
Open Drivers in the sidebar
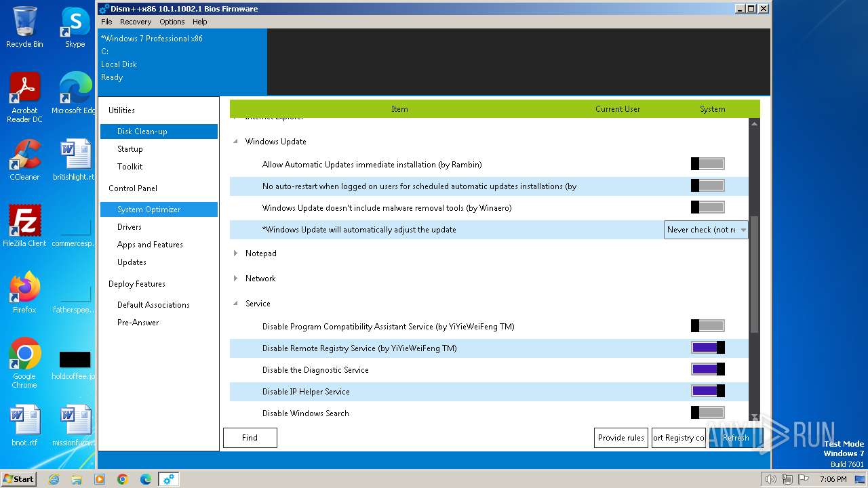[x=130, y=227]
